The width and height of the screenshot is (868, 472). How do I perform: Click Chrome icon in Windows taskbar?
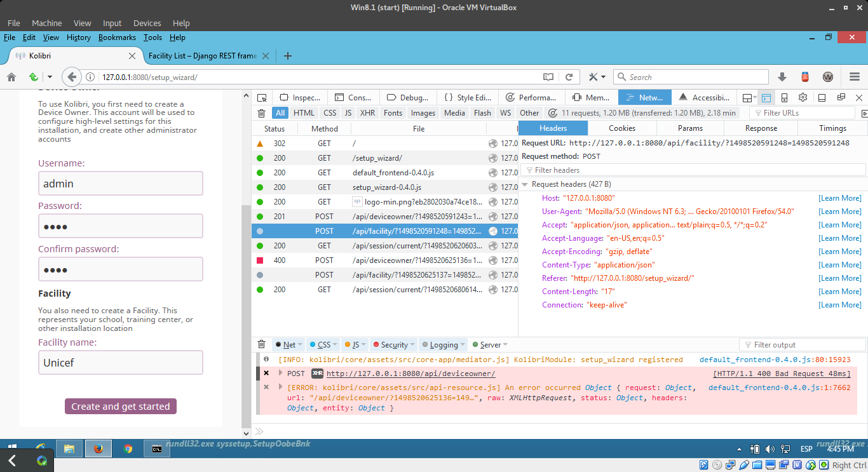128,448
